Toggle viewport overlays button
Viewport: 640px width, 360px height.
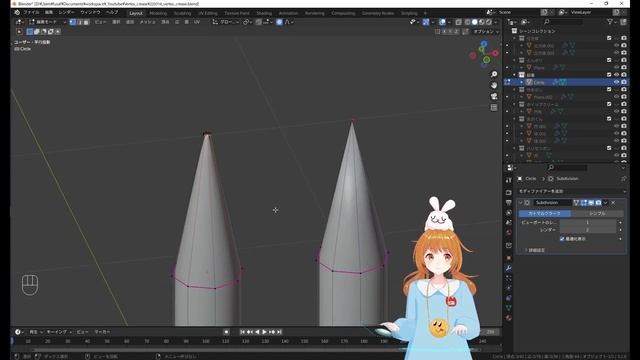[x=442, y=22]
